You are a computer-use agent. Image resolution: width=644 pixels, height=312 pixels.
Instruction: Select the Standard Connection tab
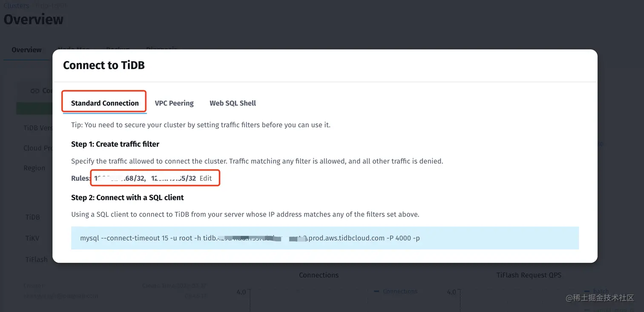point(105,103)
